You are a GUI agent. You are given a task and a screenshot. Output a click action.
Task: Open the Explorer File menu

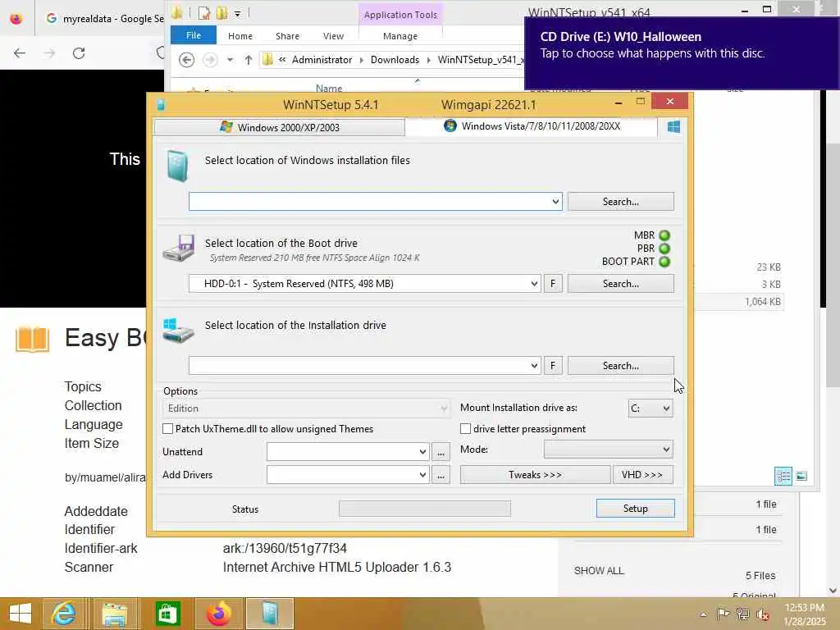[194, 35]
